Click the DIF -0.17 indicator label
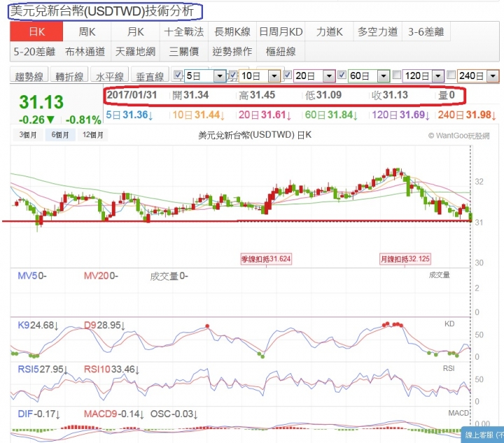Viewport: 504px width, 443px height. (x=38, y=414)
